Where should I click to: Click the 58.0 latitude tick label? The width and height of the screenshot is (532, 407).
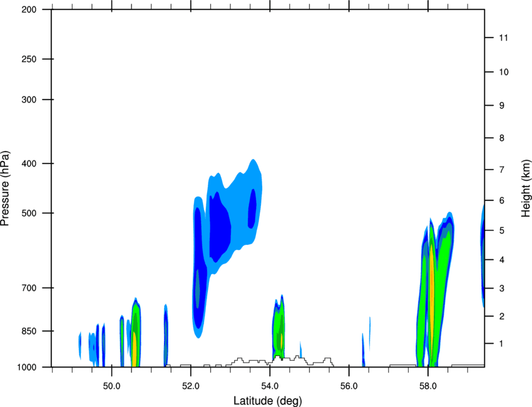pyautogui.click(x=428, y=386)
